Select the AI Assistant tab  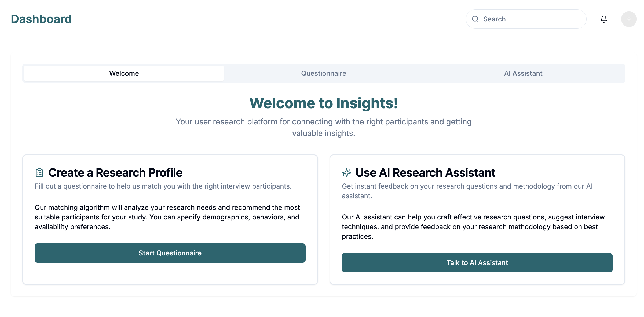523,73
